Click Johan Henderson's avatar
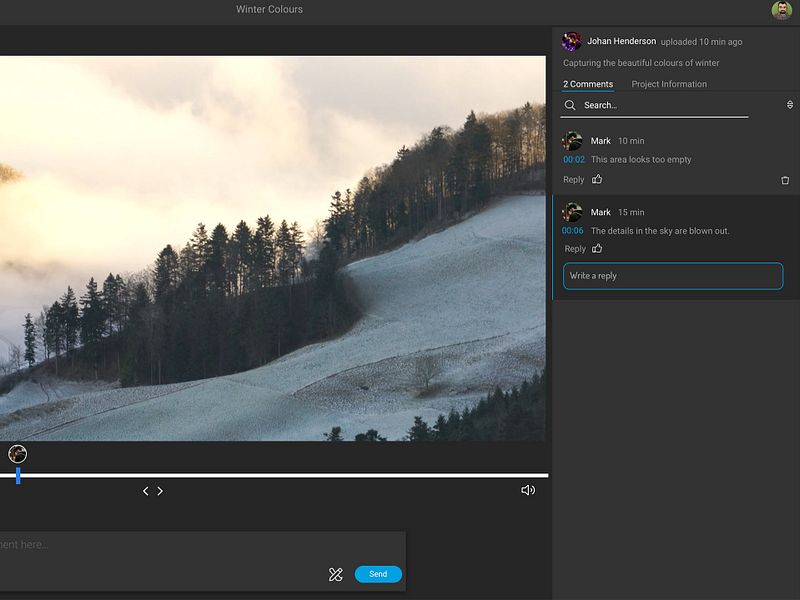Screen dimensions: 800x600 point(571,41)
